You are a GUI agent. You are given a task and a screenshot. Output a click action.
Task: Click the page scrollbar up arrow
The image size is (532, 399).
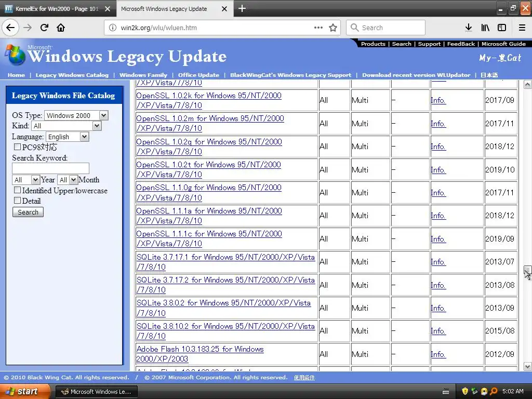click(527, 85)
